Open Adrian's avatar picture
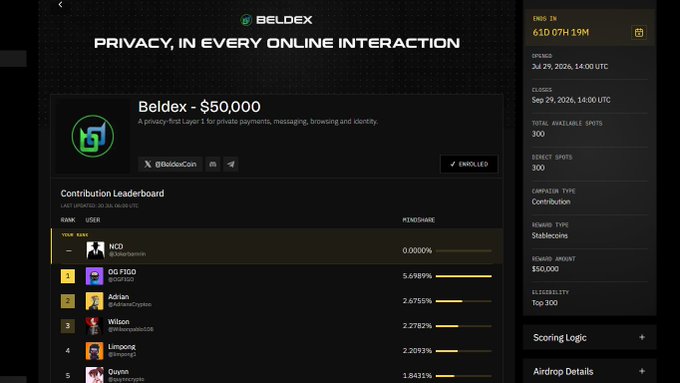This screenshot has width=680, height=383. click(95, 301)
